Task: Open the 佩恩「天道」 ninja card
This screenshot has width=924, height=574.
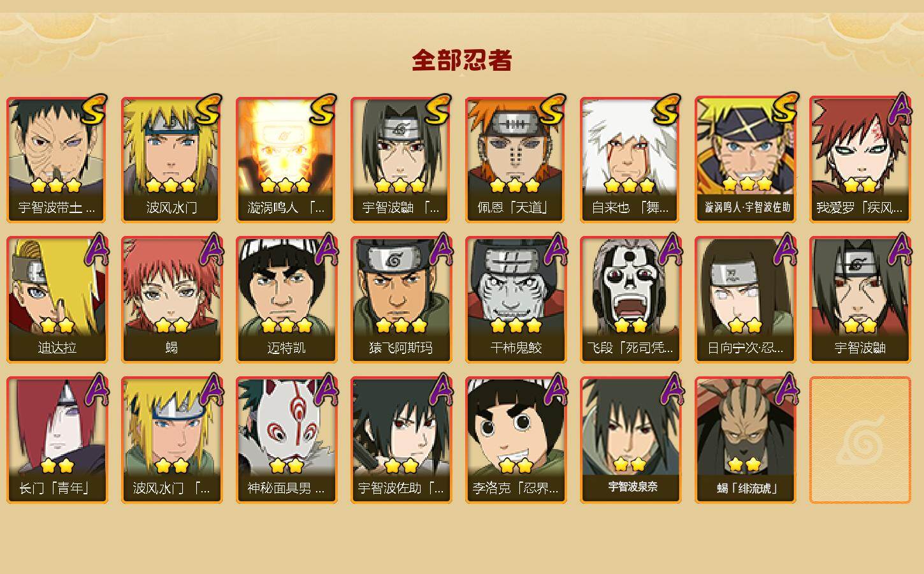Action: [x=516, y=159]
